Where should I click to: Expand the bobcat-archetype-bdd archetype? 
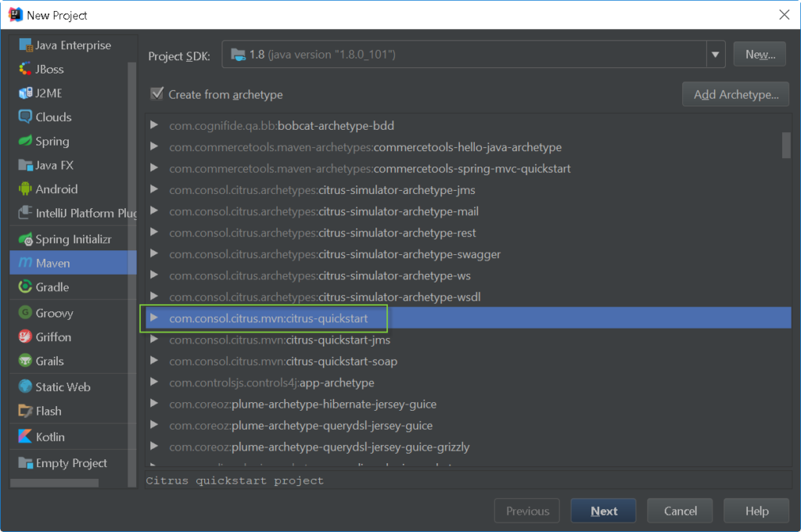154,124
